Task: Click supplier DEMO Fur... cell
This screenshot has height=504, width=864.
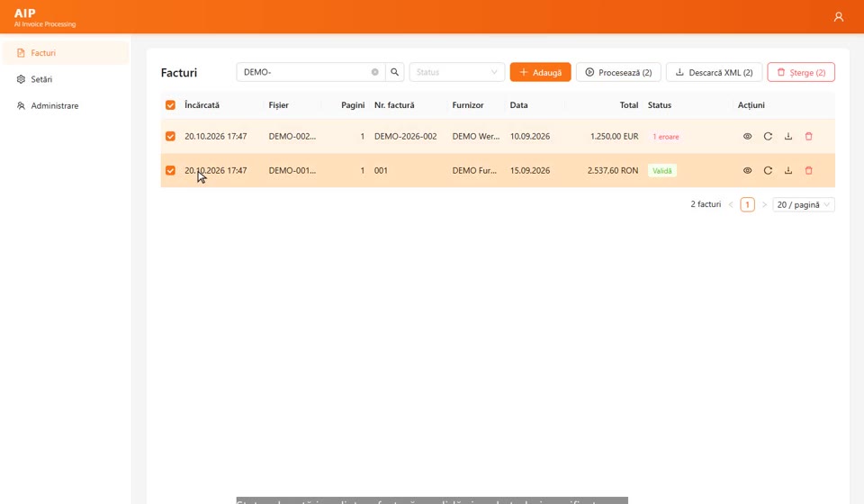Action: [x=474, y=171]
